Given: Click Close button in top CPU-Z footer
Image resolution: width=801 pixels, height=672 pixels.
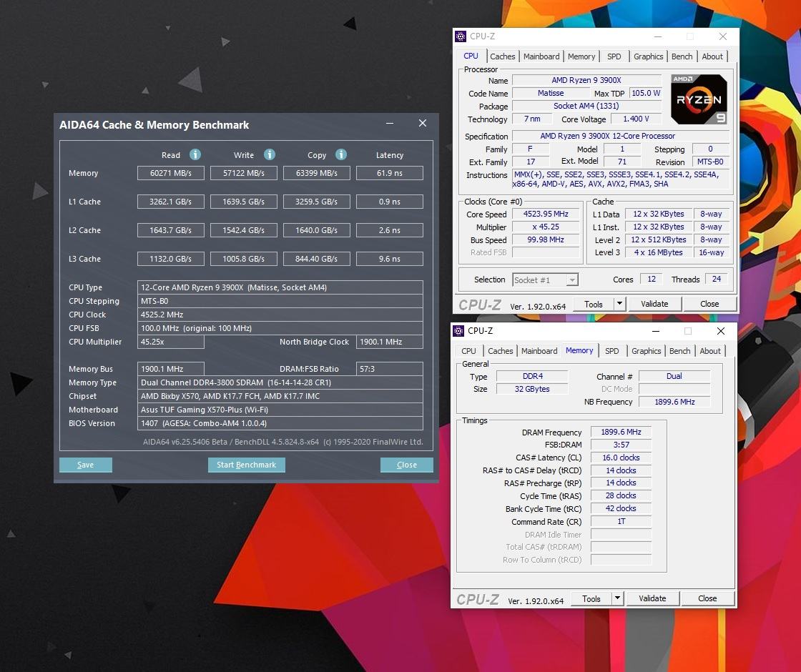Looking at the screenshot, I should 709,304.
